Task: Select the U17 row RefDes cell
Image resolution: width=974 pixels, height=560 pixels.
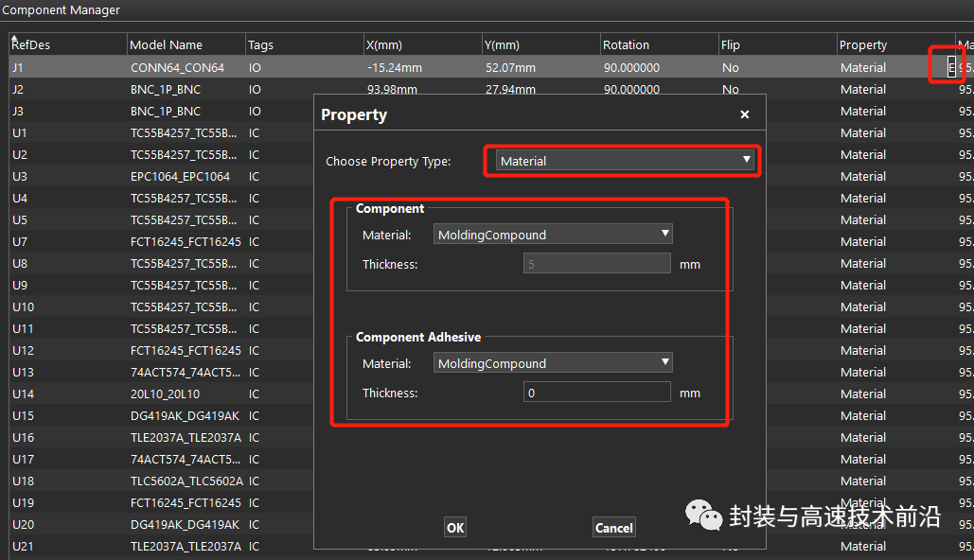Action: (x=68, y=458)
